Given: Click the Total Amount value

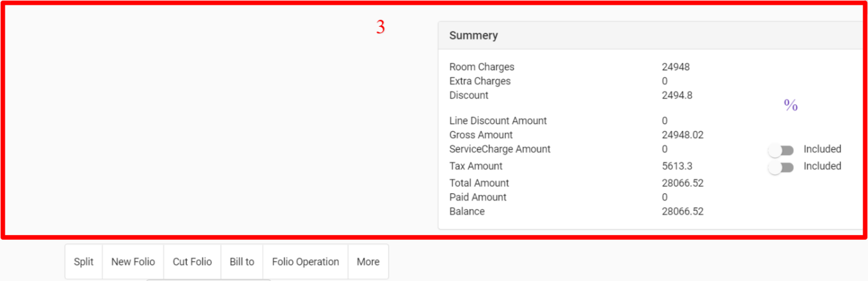Looking at the screenshot, I should tap(683, 183).
